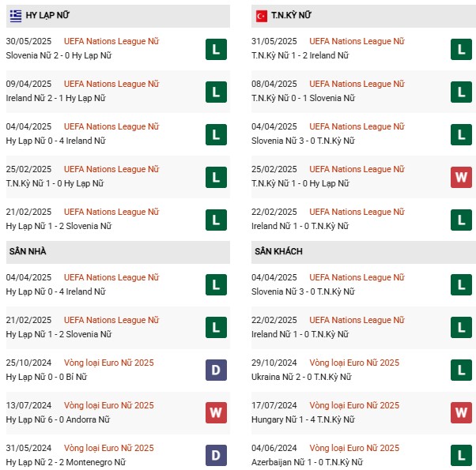476x470 pixels.
Task: Click L badge for Slovenia Nữ 2-0 Hy Lạp Nữ
Action: tap(216, 50)
